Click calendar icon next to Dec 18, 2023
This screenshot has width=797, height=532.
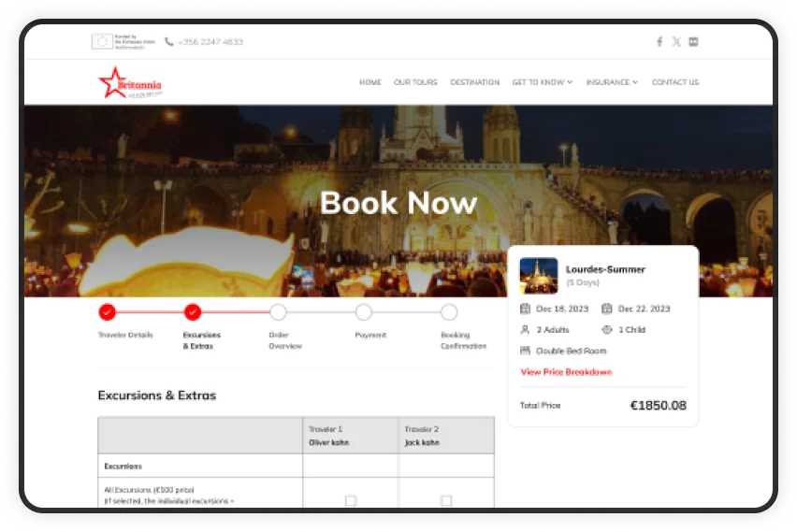tap(525, 309)
